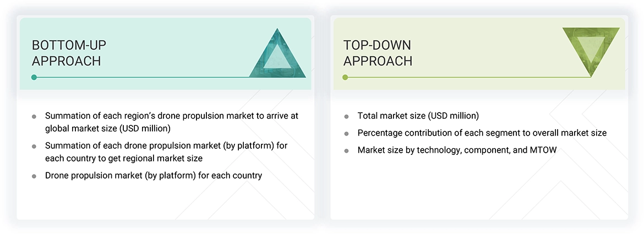The width and height of the screenshot is (644, 234).
Task: Select the "BOTTOM-UP APPROACH" heading
Action: [x=66, y=53]
